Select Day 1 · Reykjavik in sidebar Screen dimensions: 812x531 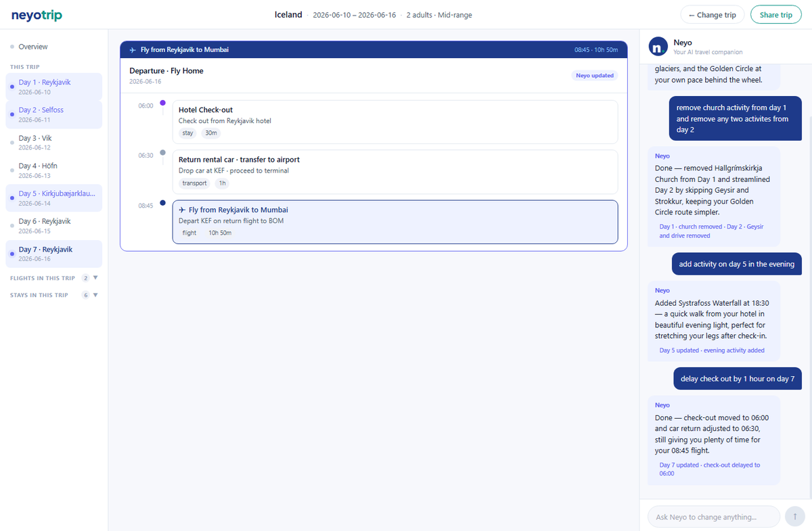tap(53, 87)
